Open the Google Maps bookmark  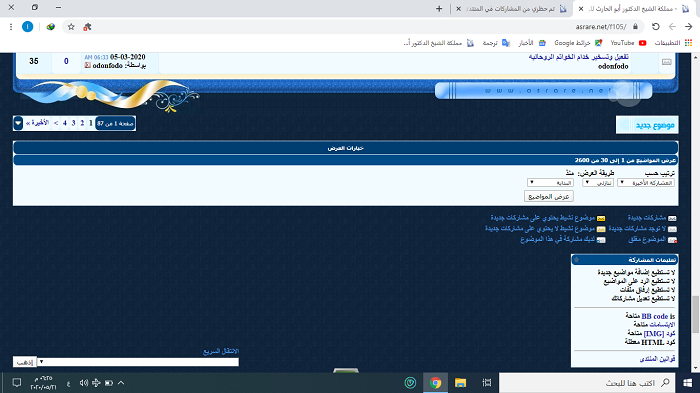point(578,43)
